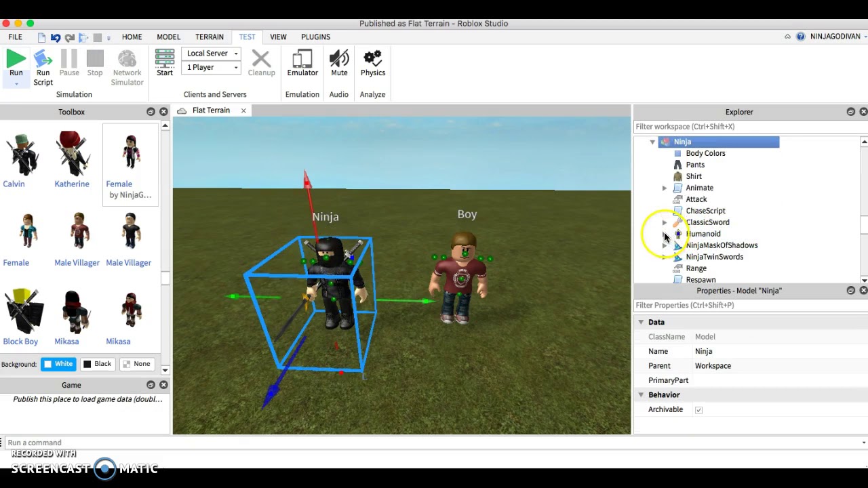Click the green Run simulation button
Image resolution: width=868 pixels, height=488 pixels.
[16, 60]
